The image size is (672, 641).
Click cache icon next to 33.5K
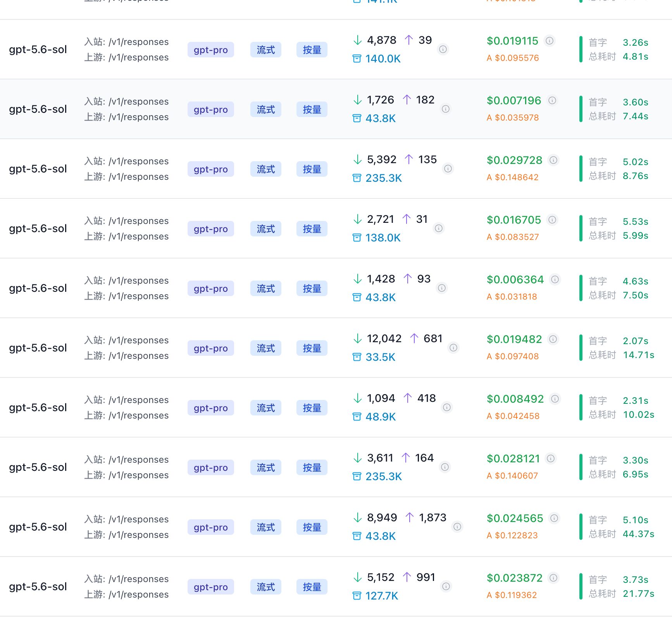[x=357, y=357]
